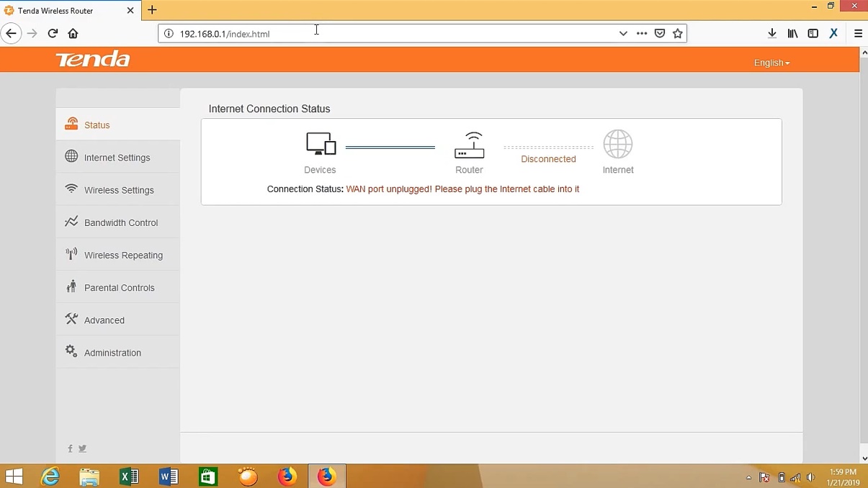Open the Firefox hamburger menu

tap(858, 33)
